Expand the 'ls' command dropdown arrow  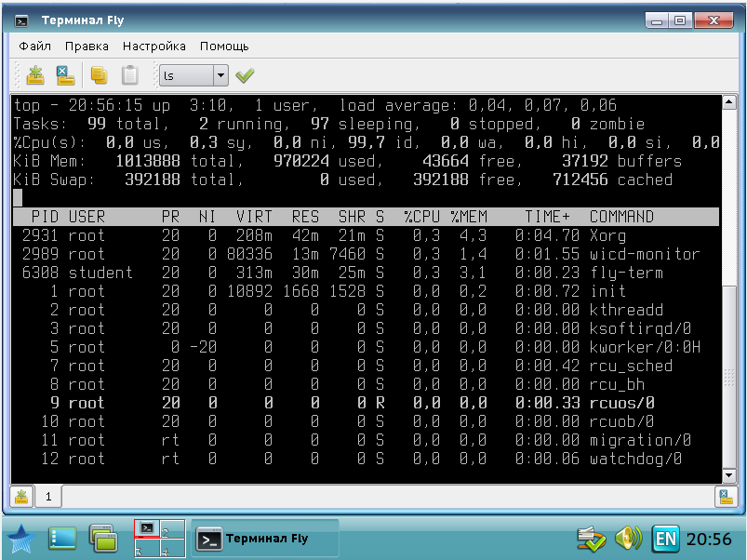click(x=220, y=75)
